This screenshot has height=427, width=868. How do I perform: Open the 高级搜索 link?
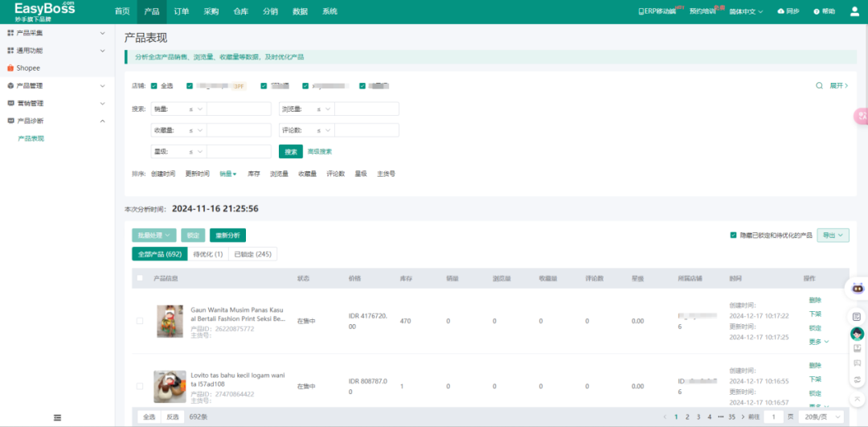(319, 152)
